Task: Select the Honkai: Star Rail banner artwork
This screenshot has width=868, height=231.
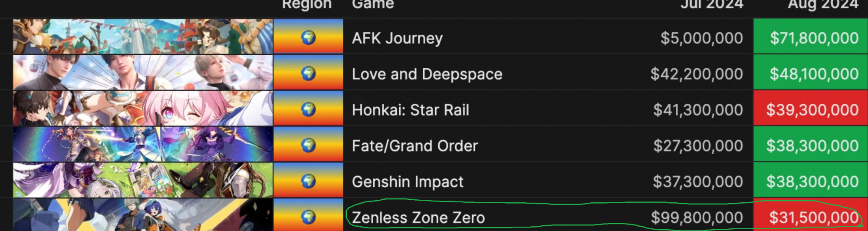Action: (x=143, y=109)
